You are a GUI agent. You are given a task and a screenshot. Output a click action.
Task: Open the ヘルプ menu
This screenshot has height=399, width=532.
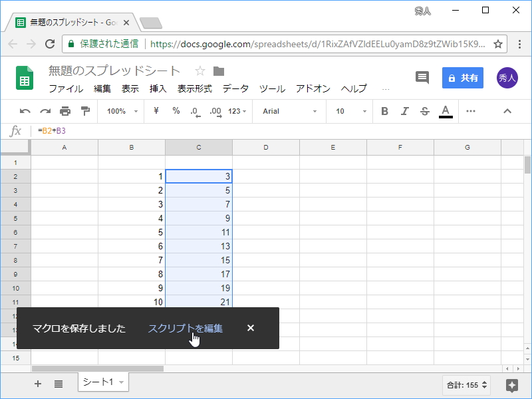pos(354,89)
